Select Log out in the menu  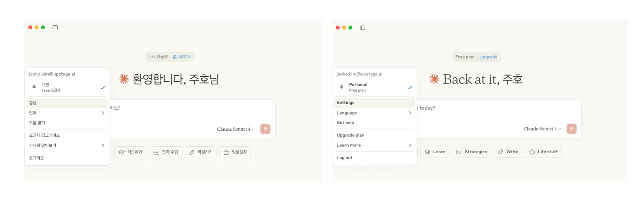pos(374,158)
